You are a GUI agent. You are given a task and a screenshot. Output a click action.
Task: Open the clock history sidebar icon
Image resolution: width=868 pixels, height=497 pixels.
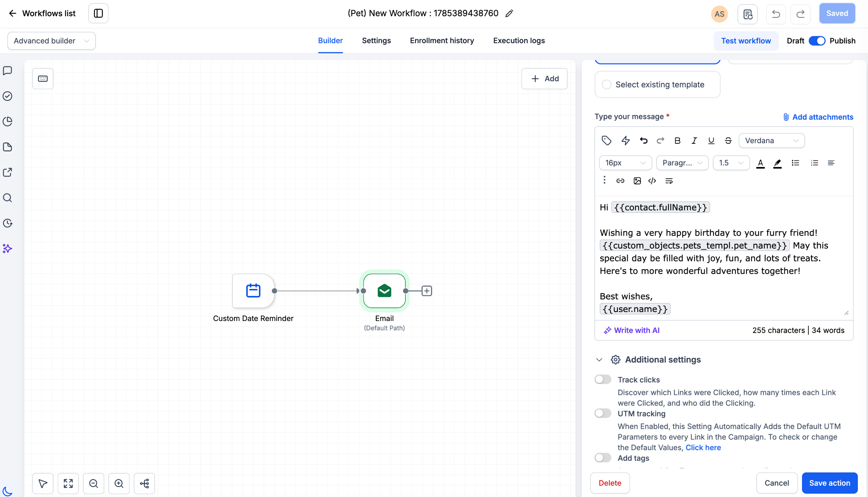click(x=8, y=223)
